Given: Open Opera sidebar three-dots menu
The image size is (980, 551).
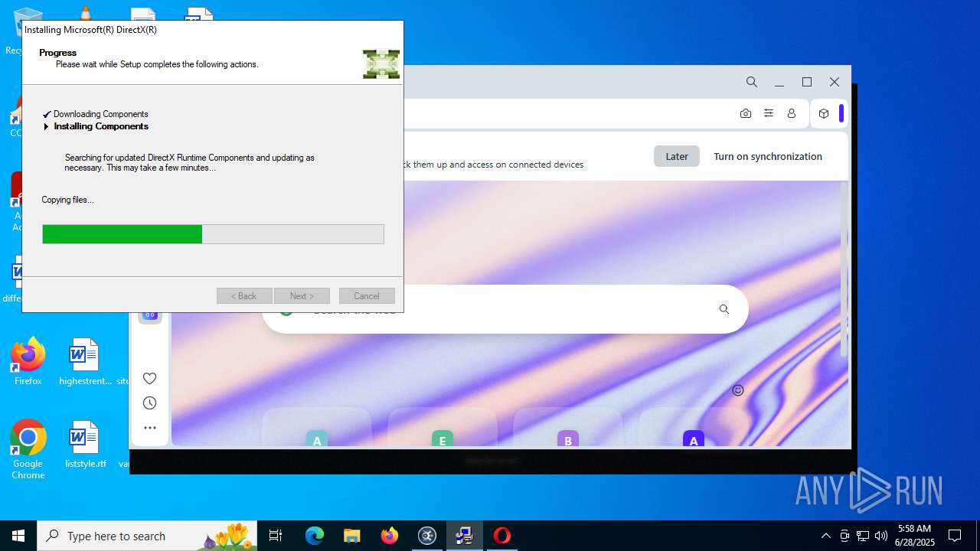Looking at the screenshot, I should [x=149, y=428].
